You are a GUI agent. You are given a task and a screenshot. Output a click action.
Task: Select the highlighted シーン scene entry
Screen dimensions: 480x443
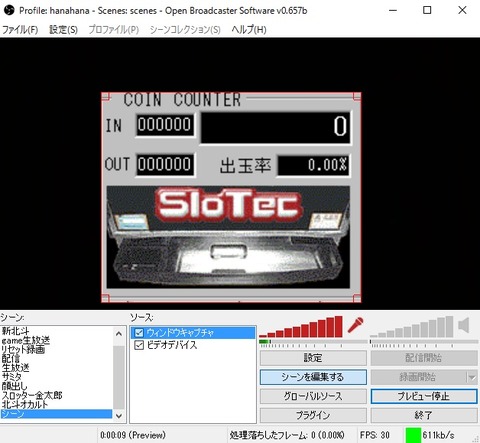point(57,414)
